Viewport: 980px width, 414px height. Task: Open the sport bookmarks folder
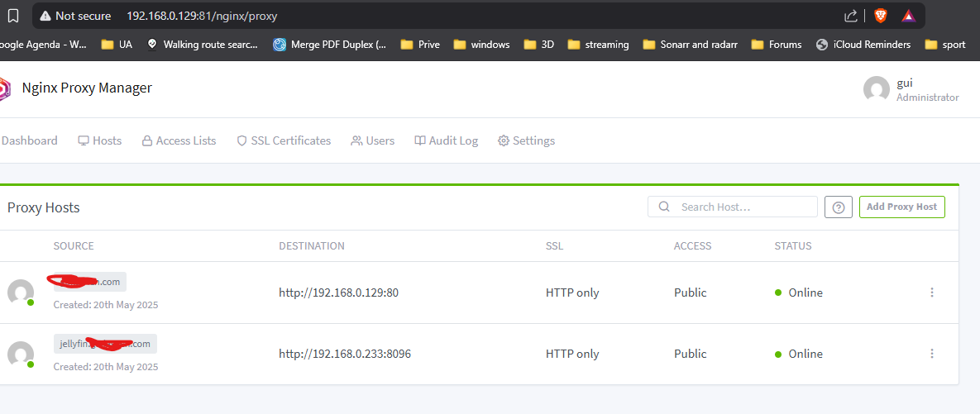coord(945,45)
